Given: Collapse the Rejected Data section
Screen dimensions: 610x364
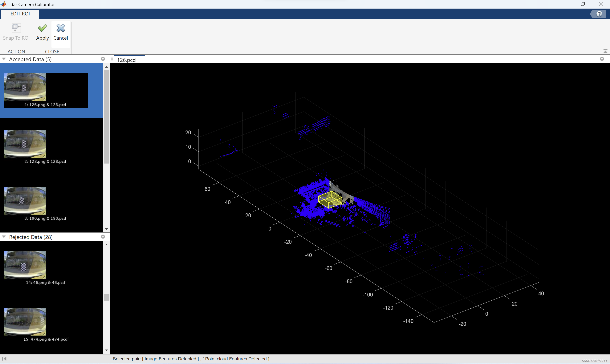Looking at the screenshot, I should (4, 236).
